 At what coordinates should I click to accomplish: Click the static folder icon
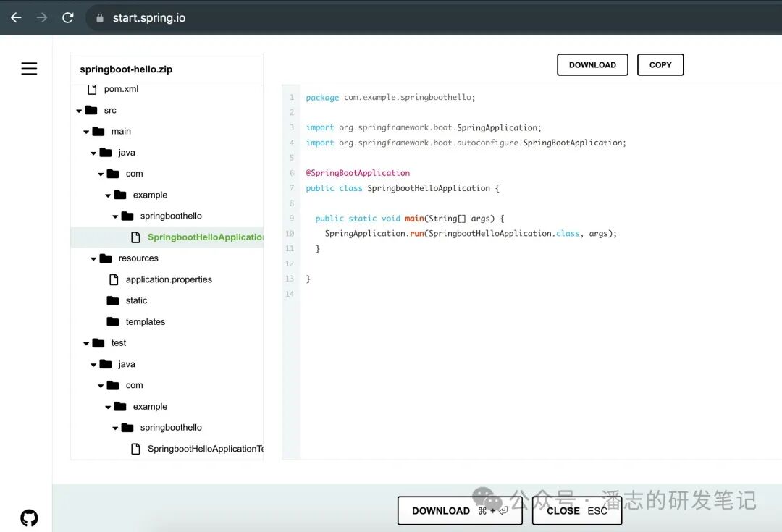pyautogui.click(x=113, y=300)
